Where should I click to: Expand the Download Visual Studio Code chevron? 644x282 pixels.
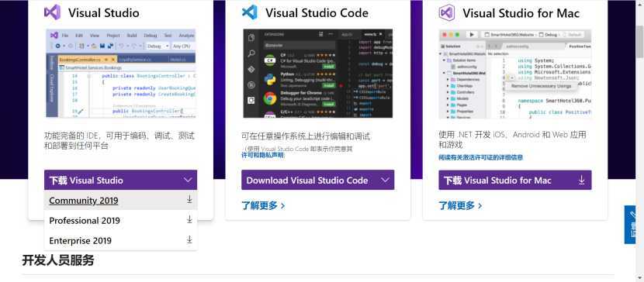[385, 180]
